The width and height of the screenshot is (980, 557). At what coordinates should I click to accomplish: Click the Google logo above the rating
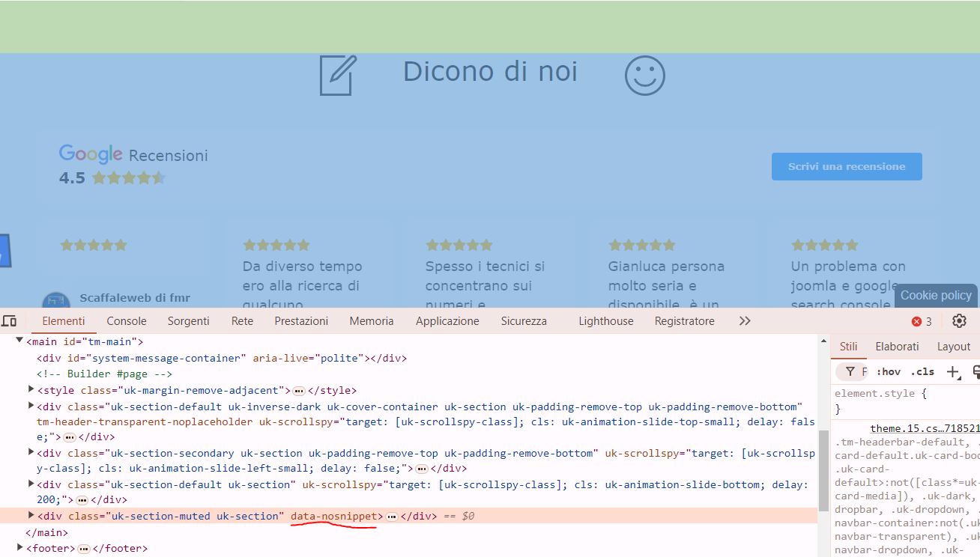(x=90, y=153)
